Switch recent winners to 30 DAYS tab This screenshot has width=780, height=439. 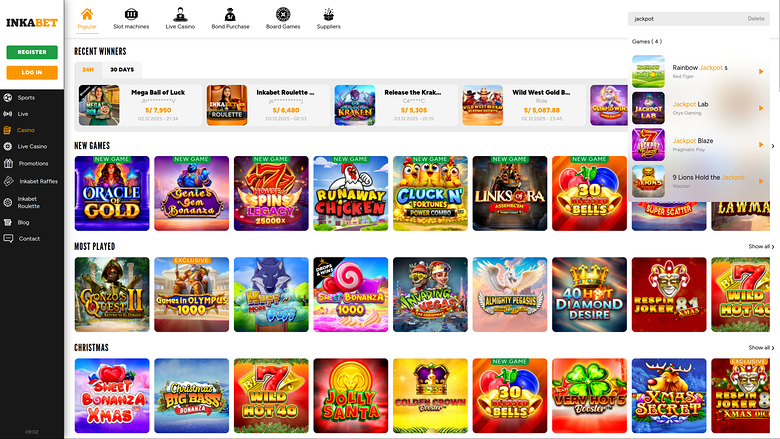(x=122, y=70)
